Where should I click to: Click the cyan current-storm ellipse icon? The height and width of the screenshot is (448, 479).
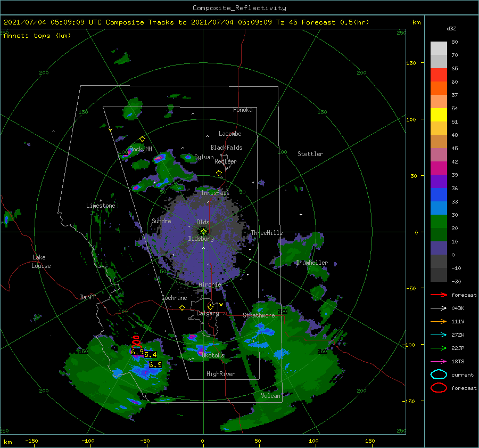click(439, 374)
